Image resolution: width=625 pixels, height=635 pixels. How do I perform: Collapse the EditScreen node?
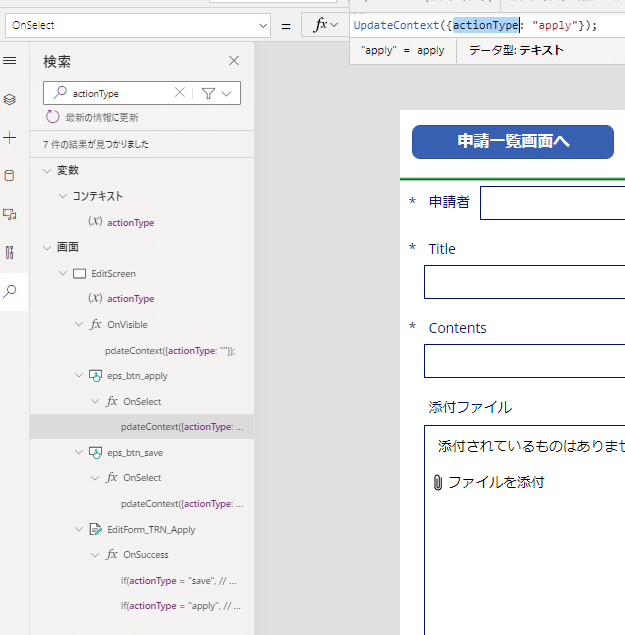(63, 273)
